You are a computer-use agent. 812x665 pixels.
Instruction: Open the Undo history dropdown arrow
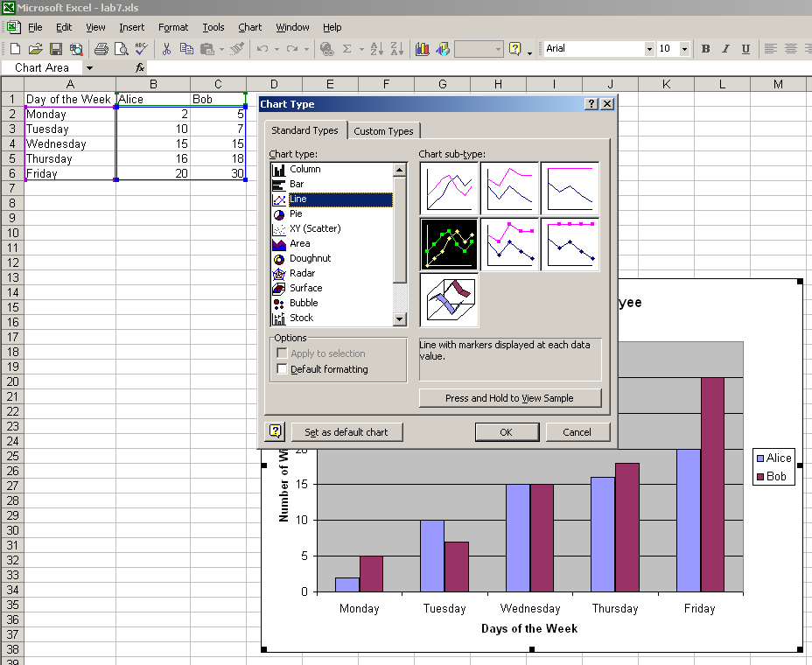tap(276, 49)
